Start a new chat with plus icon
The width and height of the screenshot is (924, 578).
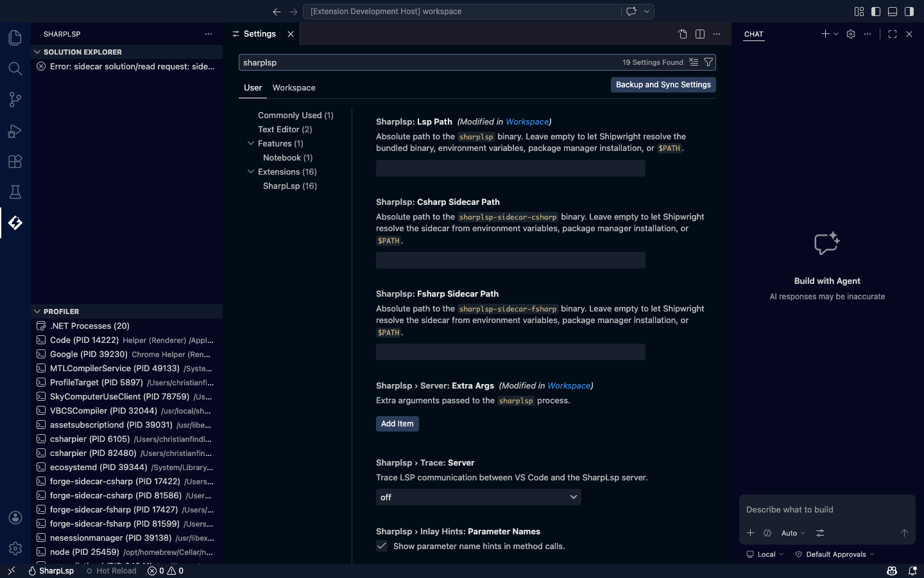[x=825, y=34]
